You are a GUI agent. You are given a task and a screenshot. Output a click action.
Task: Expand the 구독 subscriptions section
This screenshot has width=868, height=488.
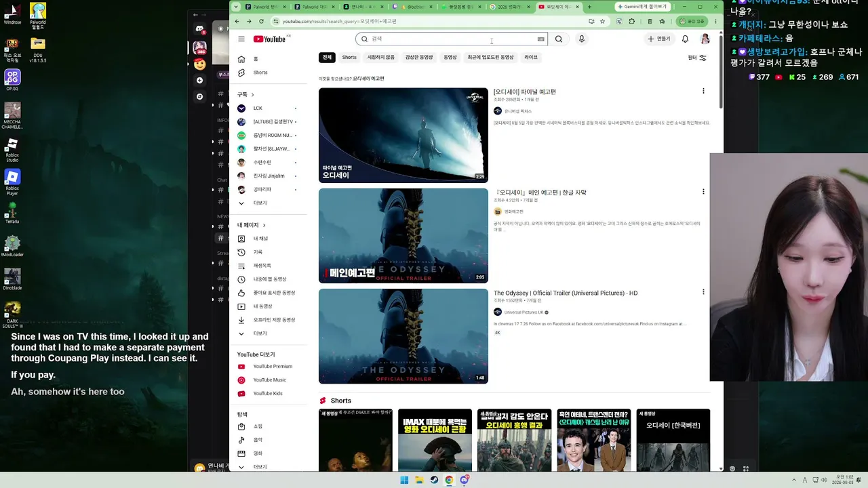click(245, 95)
